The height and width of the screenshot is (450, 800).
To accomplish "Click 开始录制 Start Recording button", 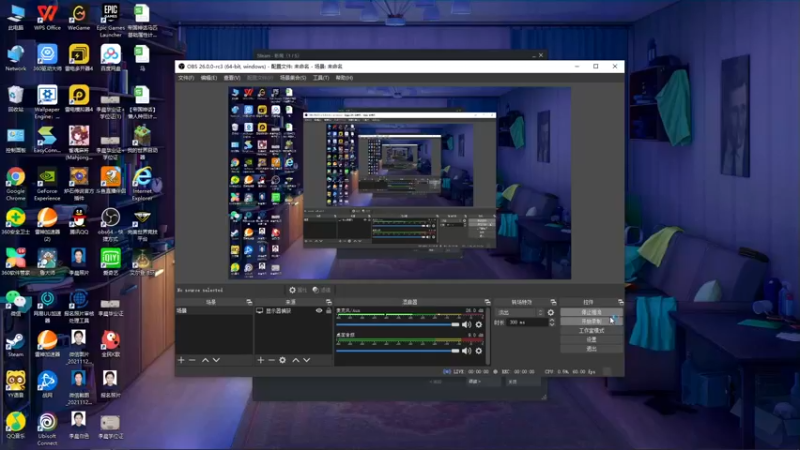I will 591,321.
